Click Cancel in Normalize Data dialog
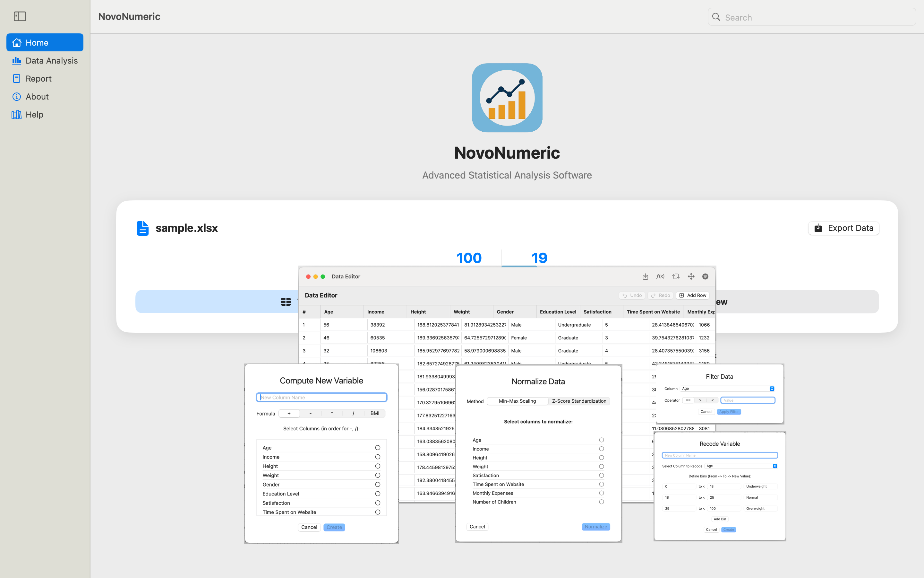924x578 pixels. click(477, 527)
